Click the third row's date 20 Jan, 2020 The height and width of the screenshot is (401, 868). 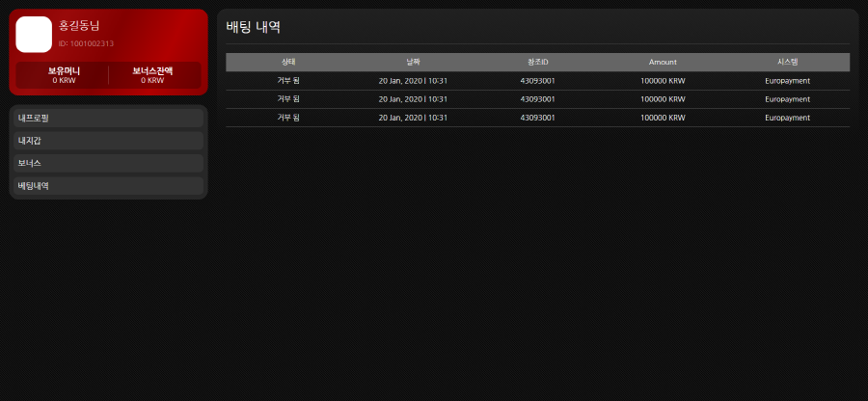(400, 118)
